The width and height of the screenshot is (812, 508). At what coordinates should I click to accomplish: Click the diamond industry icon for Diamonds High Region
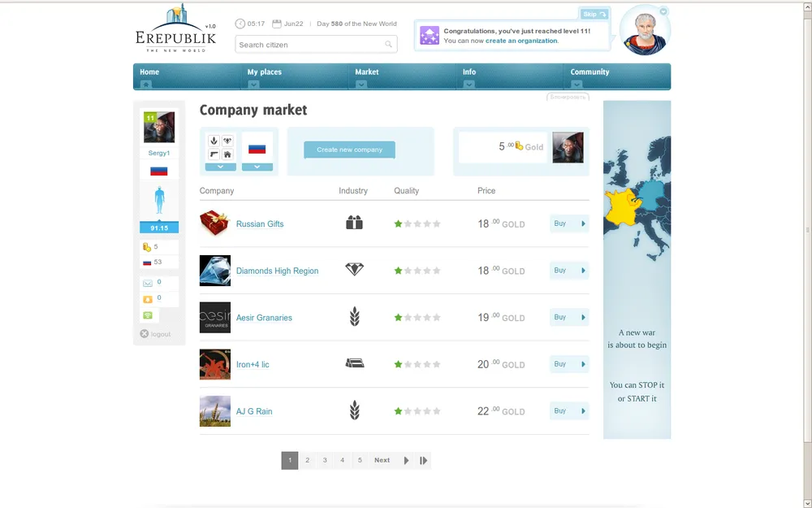(354, 269)
